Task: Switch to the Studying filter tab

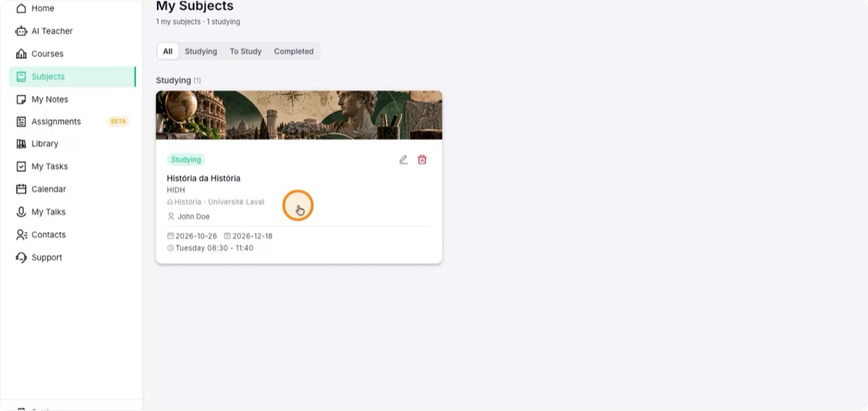Action: tap(201, 51)
